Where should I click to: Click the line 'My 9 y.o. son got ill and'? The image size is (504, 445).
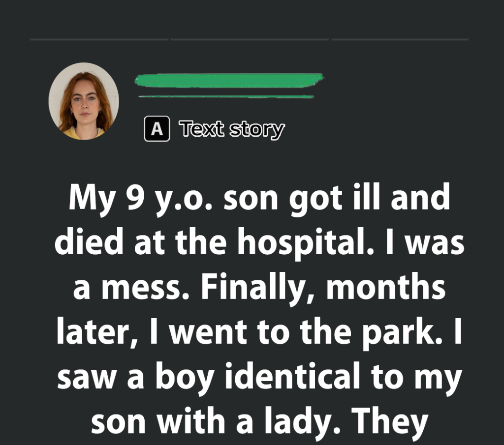[x=259, y=198]
